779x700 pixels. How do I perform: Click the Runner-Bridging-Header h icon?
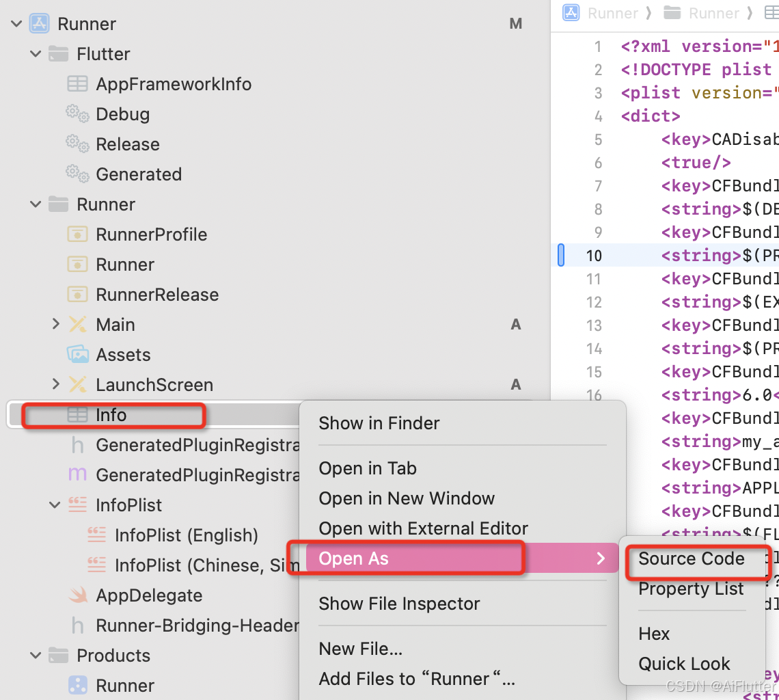click(x=77, y=625)
